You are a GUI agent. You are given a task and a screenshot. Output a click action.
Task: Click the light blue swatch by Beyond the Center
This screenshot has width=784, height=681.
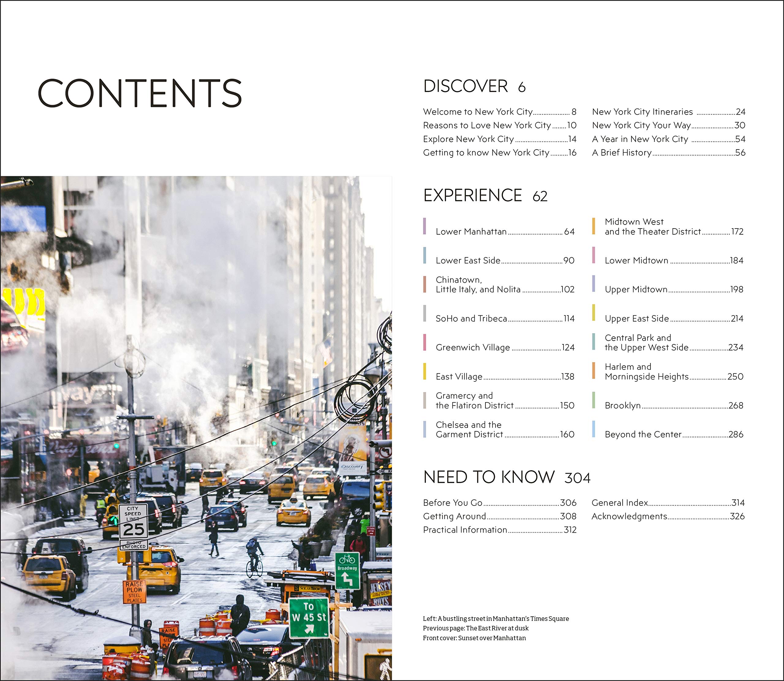click(x=593, y=429)
